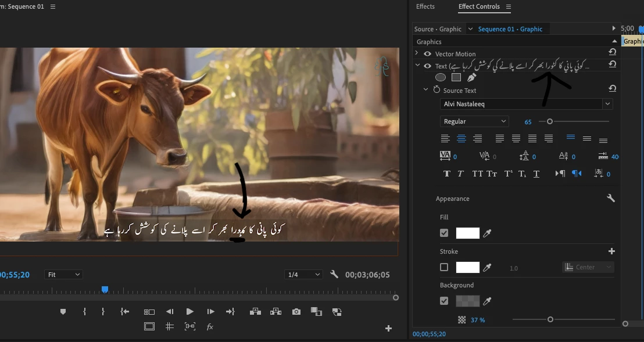Click the Lift button

[x=256, y=312]
